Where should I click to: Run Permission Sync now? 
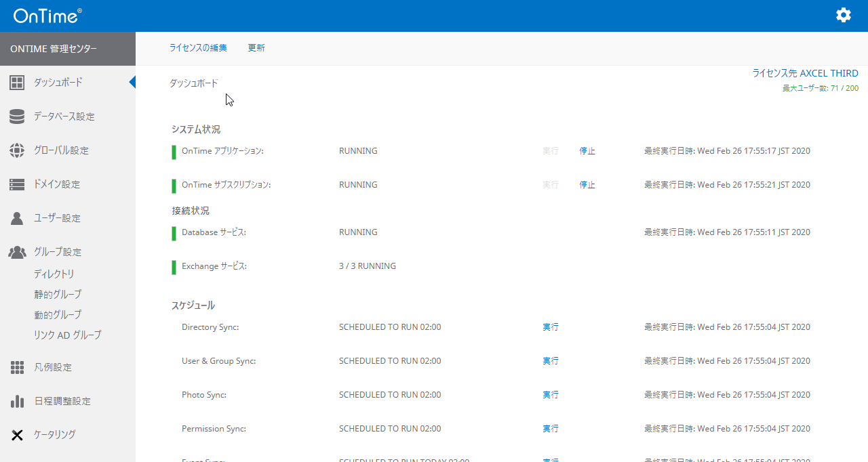(x=551, y=429)
